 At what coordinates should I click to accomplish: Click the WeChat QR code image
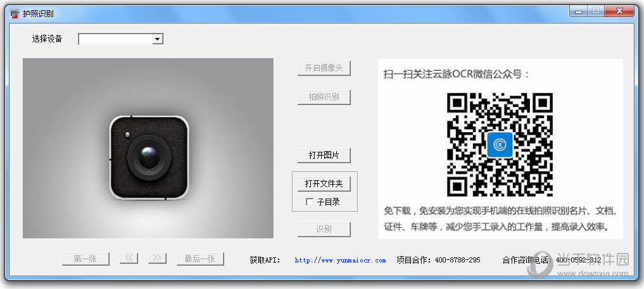click(x=500, y=145)
